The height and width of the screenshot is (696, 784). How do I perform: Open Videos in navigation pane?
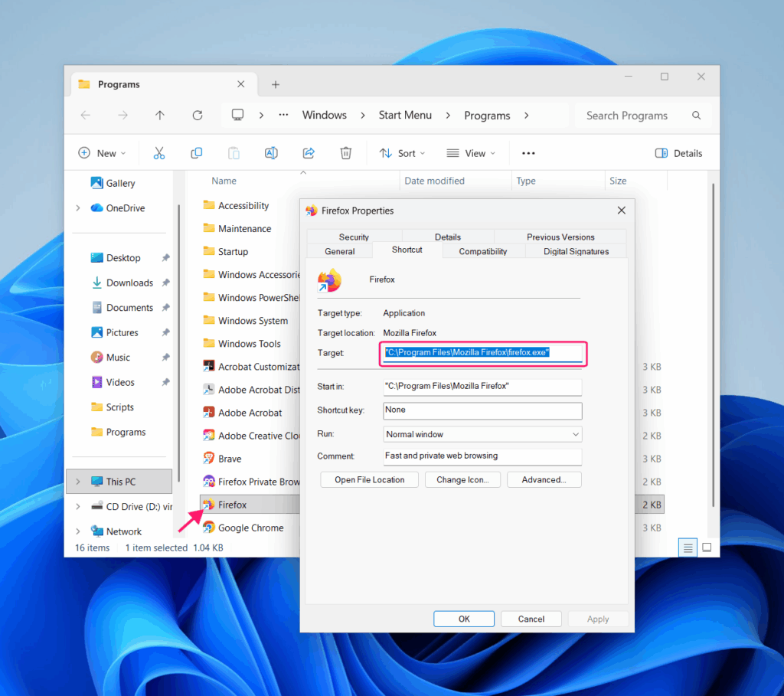pos(120,383)
